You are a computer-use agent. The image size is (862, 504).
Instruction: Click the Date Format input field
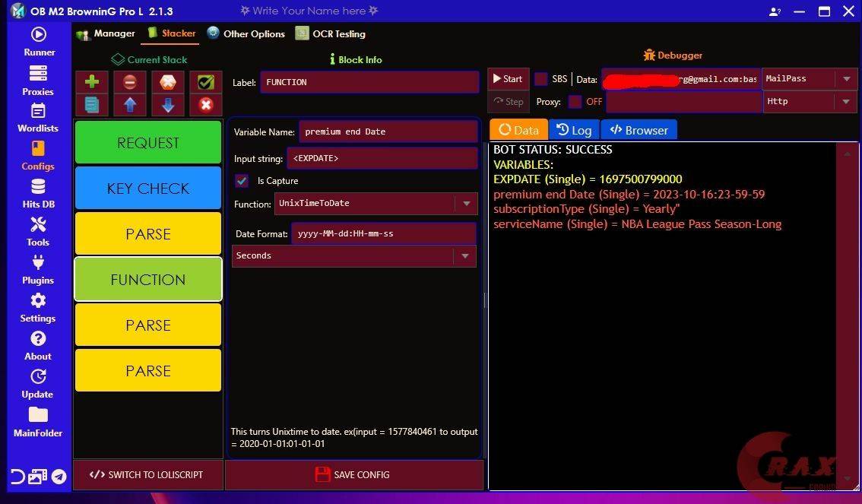point(384,233)
